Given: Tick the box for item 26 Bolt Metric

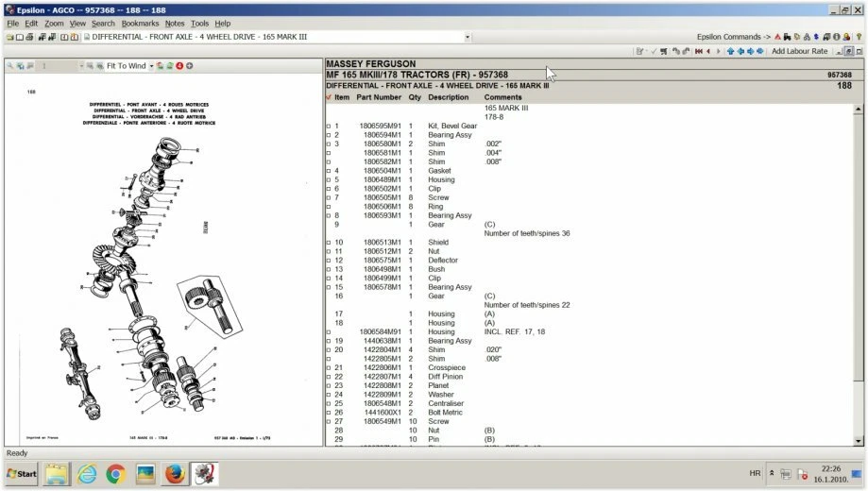Looking at the screenshot, I should 329,413.
